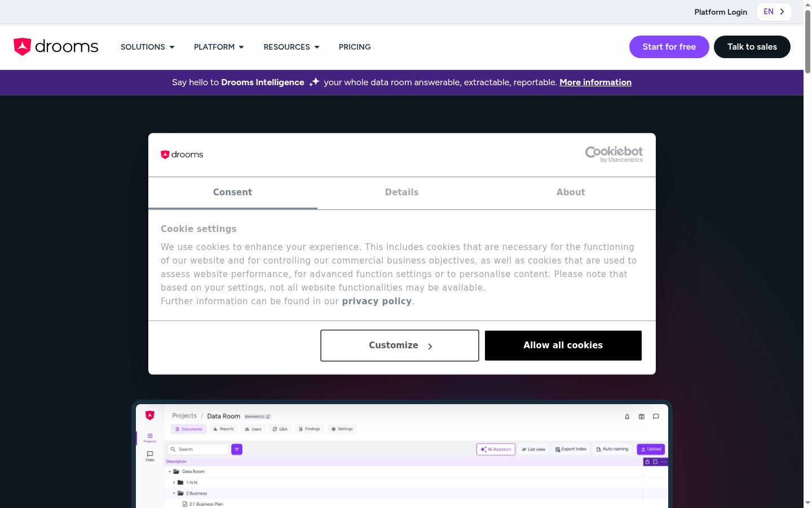The width and height of the screenshot is (812, 508).
Task: Click the download tray icon beside the bell
Action: pyautogui.click(x=642, y=417)
